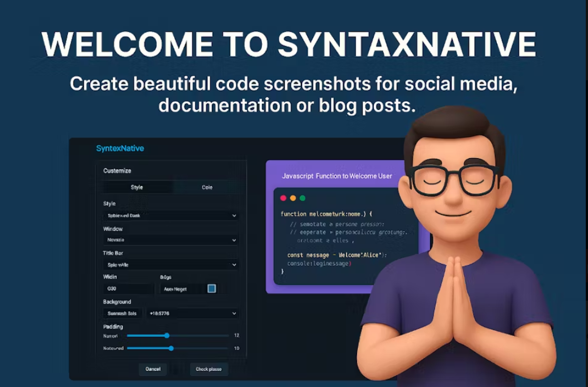Click yellow window dot in code preview
This screenshot has width=588, height=387.
click(x=293, y=198)
